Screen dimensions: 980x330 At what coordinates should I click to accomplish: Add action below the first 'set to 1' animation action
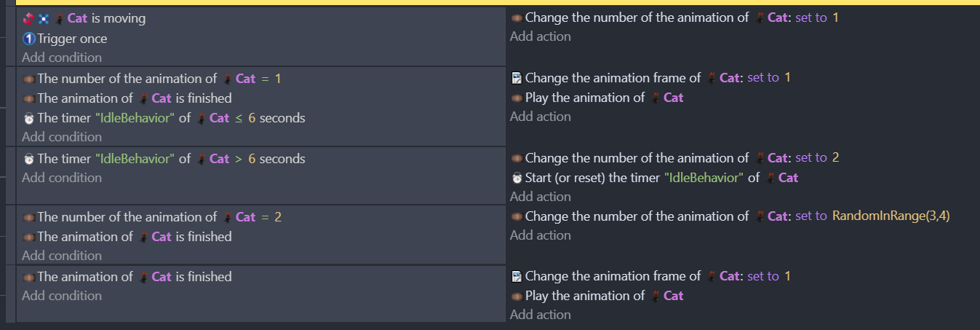point(541,36)
